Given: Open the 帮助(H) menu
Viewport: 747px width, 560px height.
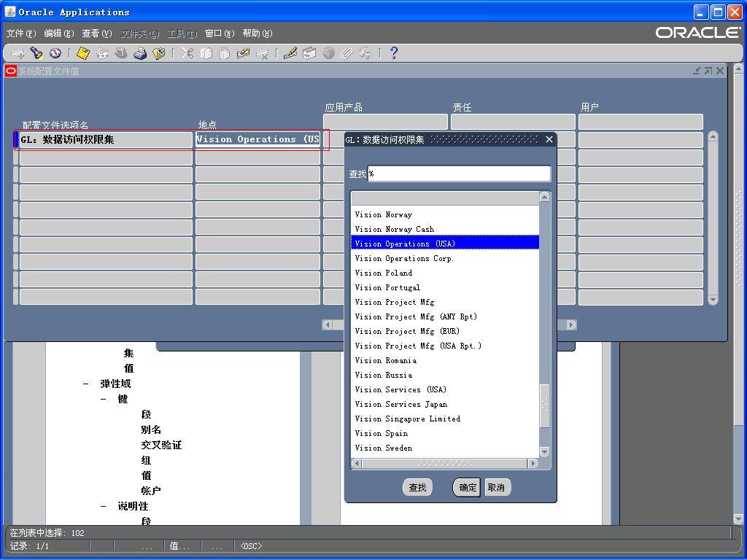Looking at the screenshot, I should click(258, 34).
